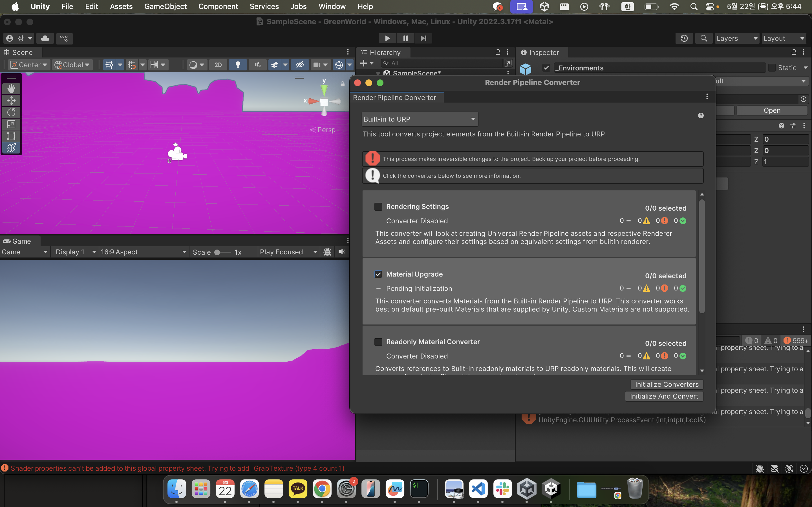Mute audio in Game view
This screenshot has height=507, width=812.
coord(342,252)
